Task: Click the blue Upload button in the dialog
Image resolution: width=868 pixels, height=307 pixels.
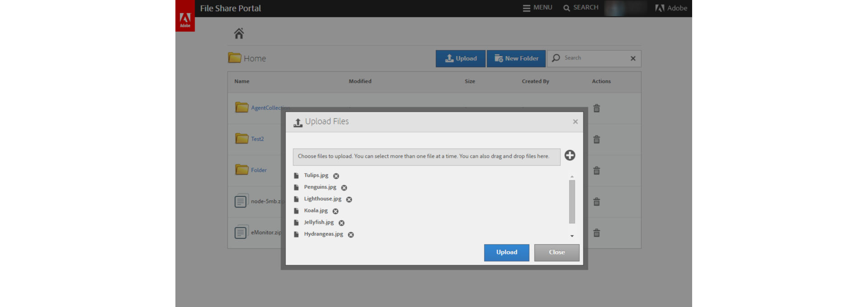Action: pos(506,253)
